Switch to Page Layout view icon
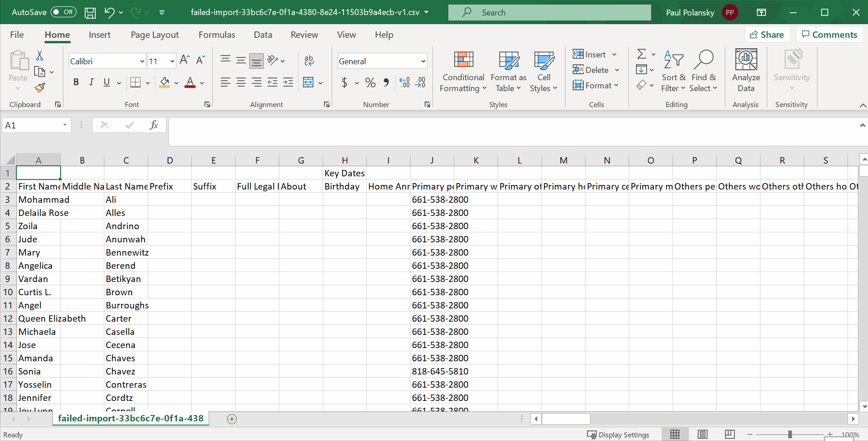Image resolution: width=868 pixels, height=441 pixels. pos(703,435)
